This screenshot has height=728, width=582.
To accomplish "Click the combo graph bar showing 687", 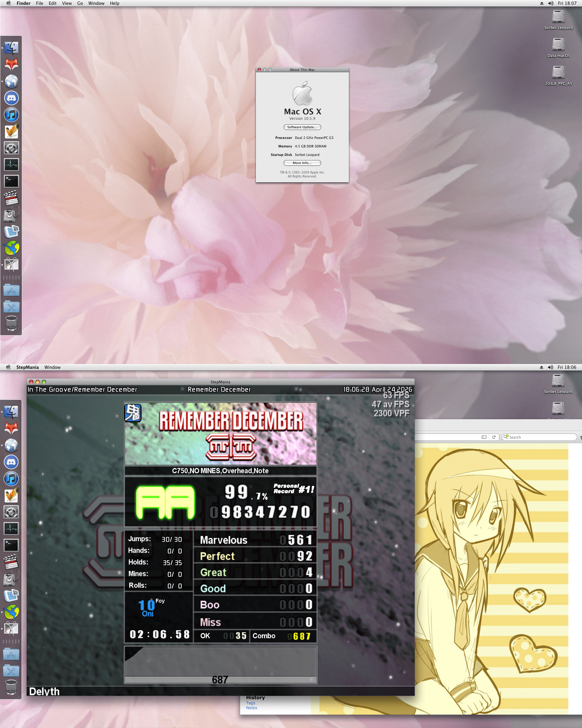I will point(220,679).
